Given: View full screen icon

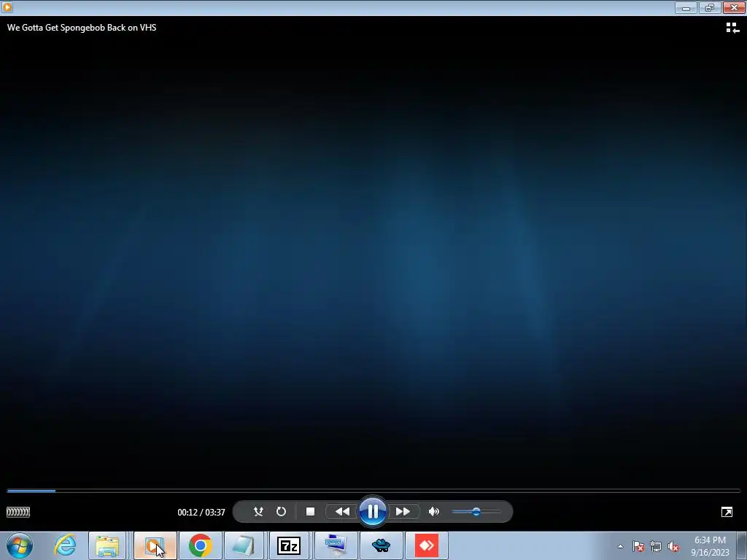Looking at the screenshot, I should [x=727, y=512].
